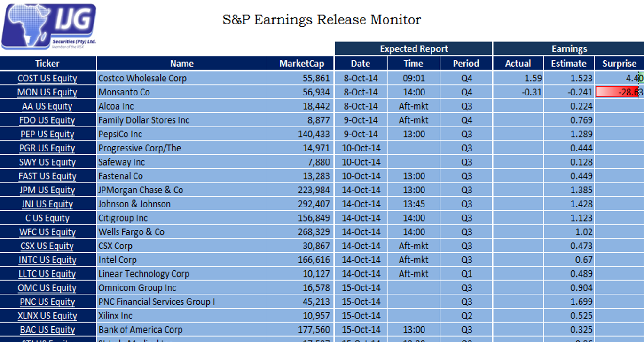Select the 140,433 market cap cell

point(300,134)
